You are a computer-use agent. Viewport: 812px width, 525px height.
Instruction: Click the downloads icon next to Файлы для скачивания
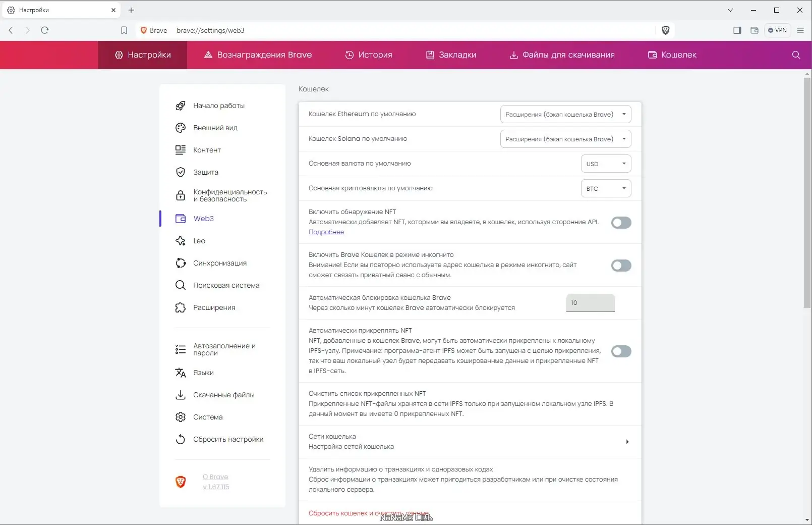click(513, 55)
